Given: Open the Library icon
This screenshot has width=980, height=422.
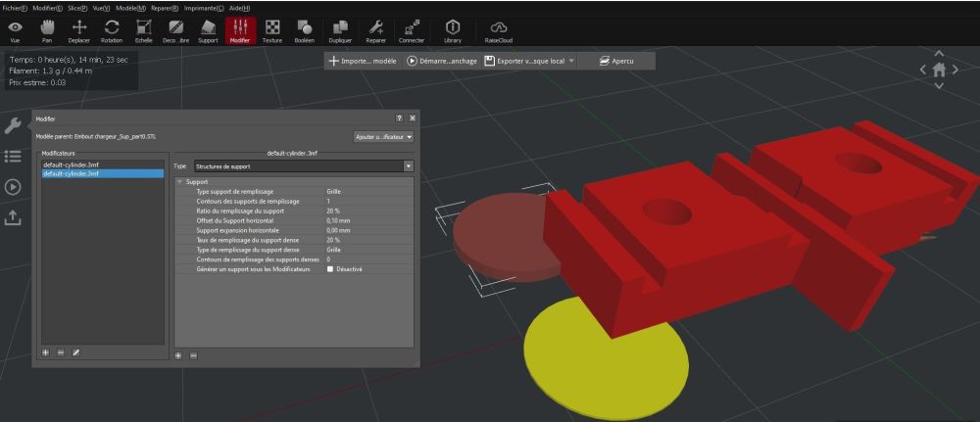Looking at the screenshot, I should 453,31.
